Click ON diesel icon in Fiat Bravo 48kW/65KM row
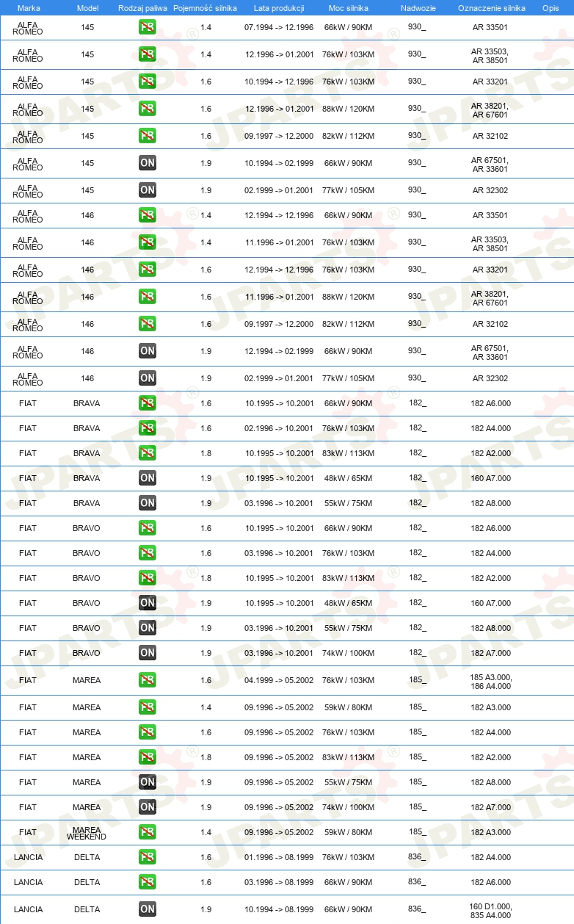The width and height of the screenshot is (574, 924). click(x=148, y=603)
